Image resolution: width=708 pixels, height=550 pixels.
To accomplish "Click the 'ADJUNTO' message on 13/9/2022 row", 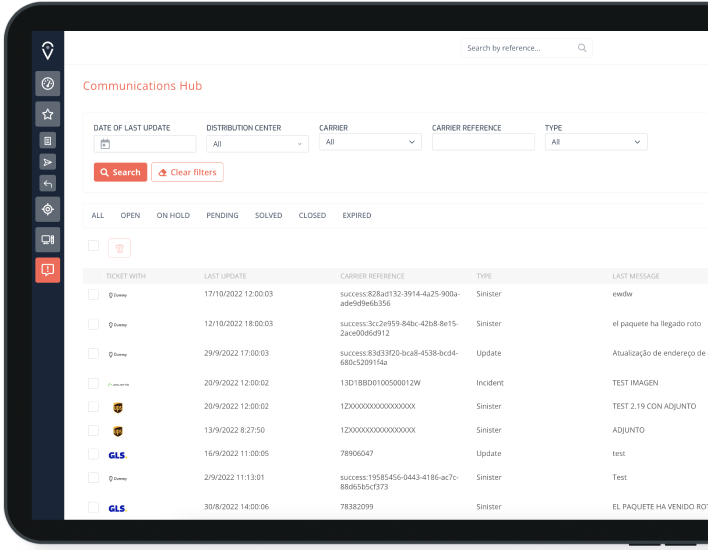I will pyautogui.click(x=628, y=430).
